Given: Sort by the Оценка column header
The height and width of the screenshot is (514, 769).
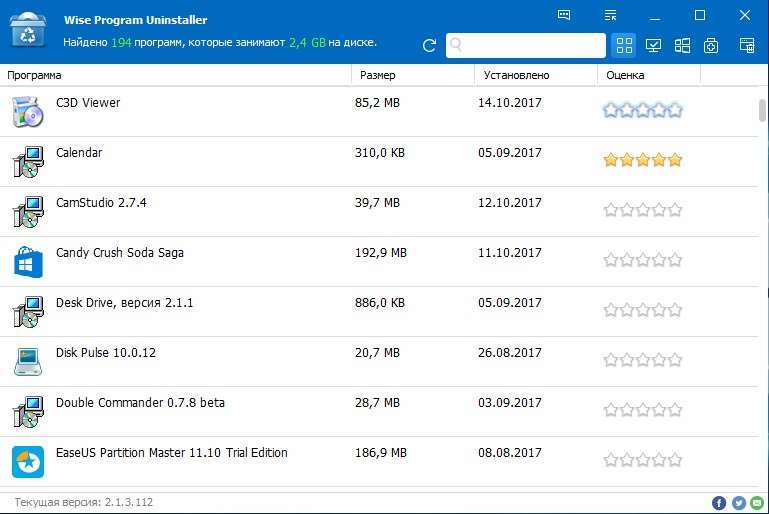Looking at the screenshot, I should point(625,75).
